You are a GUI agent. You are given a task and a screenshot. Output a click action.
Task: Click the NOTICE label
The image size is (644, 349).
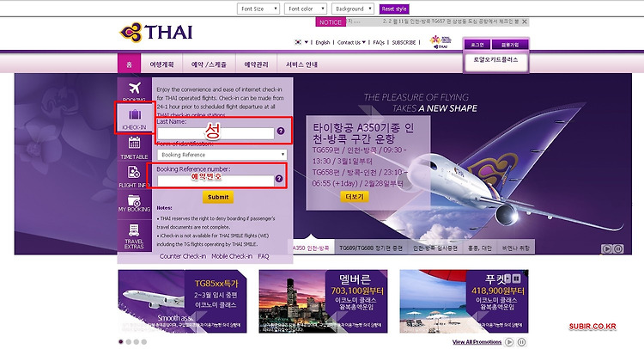coord(331,22)
